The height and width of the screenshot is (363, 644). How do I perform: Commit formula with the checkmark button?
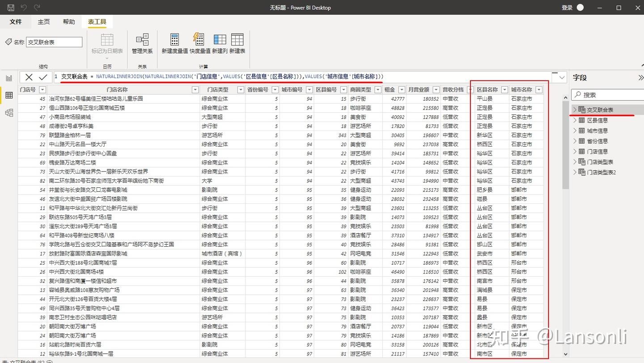tap(43, 77)
